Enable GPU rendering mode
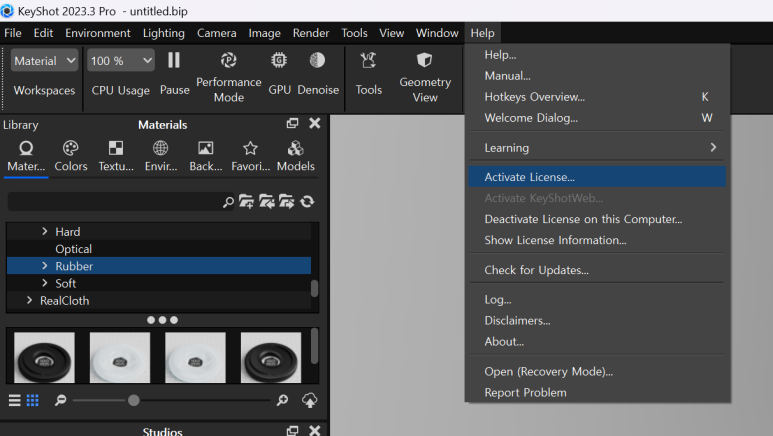The image size is (773, 436). tap(280, 75)
